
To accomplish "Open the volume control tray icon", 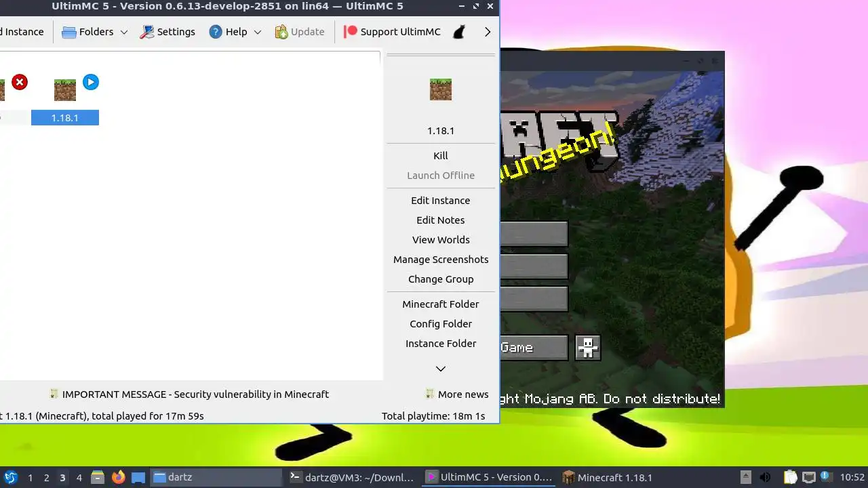I will click(x=765, y=477).
